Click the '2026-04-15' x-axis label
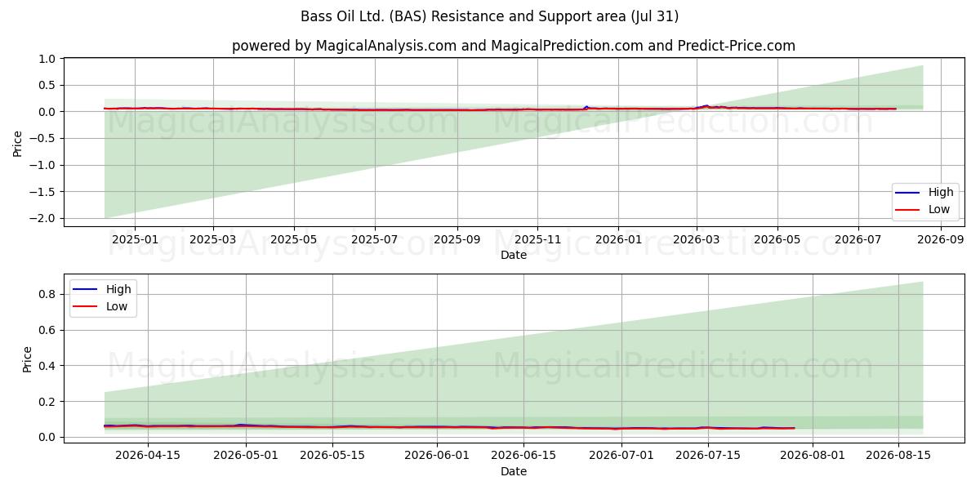This screenshot has width=980, height=490. point(148,456)
